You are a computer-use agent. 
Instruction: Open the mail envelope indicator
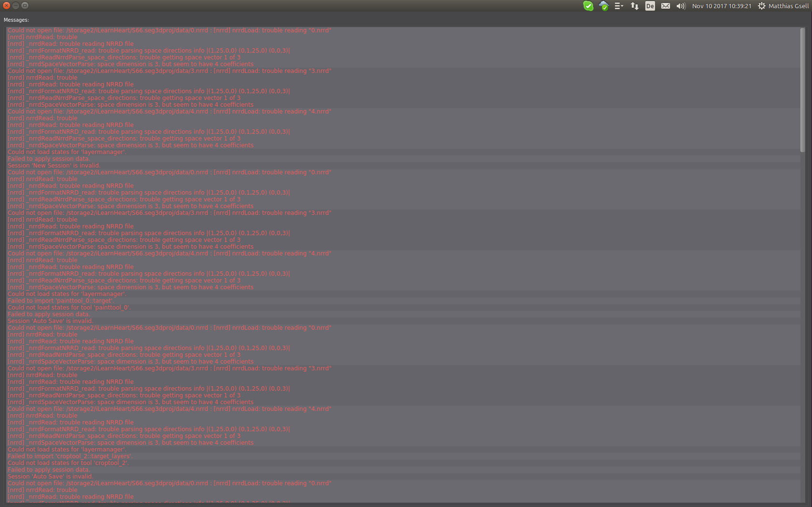coord(665,6)
